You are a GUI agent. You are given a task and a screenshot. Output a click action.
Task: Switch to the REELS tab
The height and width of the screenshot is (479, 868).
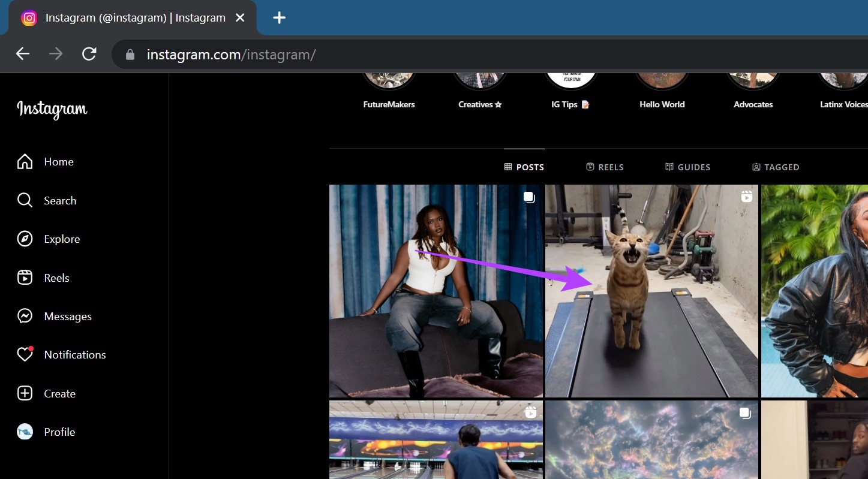point(605,167)
